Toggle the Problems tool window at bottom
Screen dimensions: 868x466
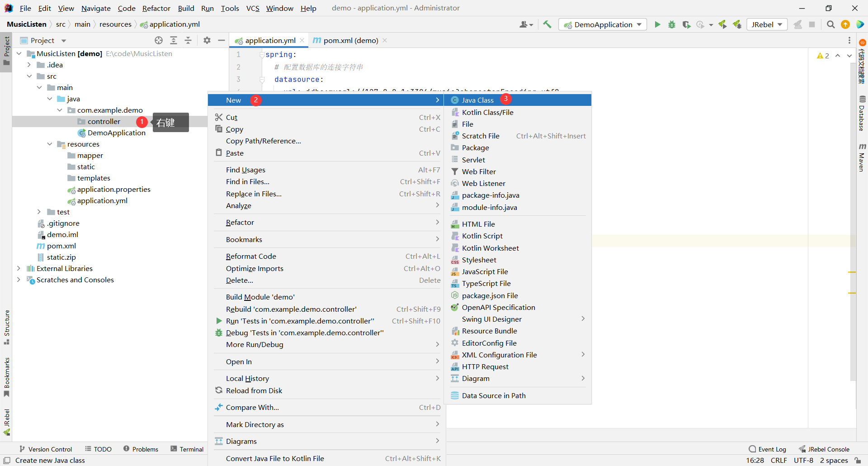click(x=141, y=449)
